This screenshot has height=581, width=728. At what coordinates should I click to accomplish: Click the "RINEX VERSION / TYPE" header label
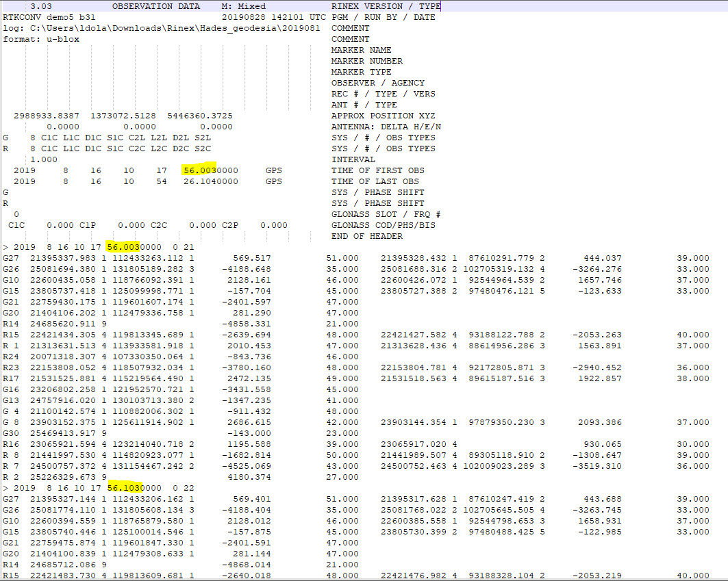[386, 6]
